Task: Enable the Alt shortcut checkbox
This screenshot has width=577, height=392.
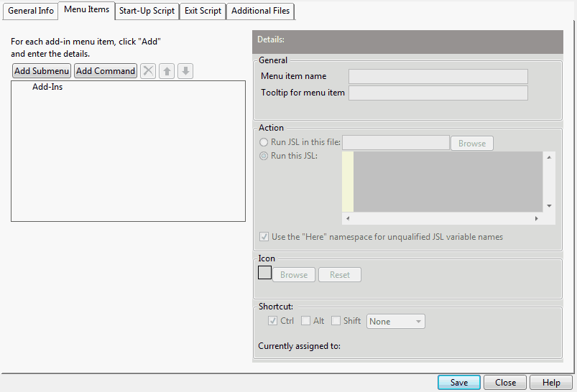Action: [x=306, y=321]
